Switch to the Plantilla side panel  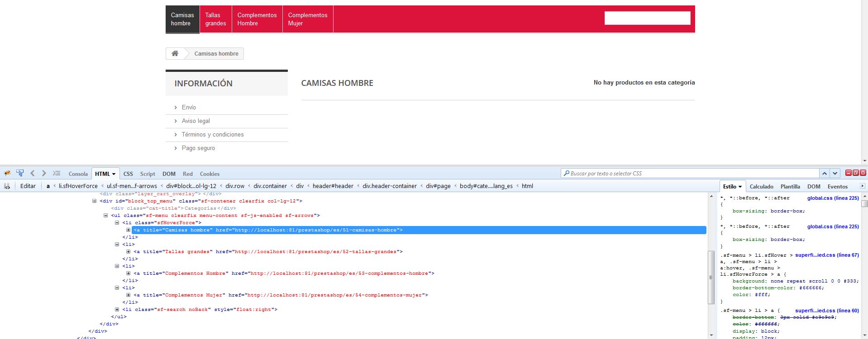(x=790, y=186)
